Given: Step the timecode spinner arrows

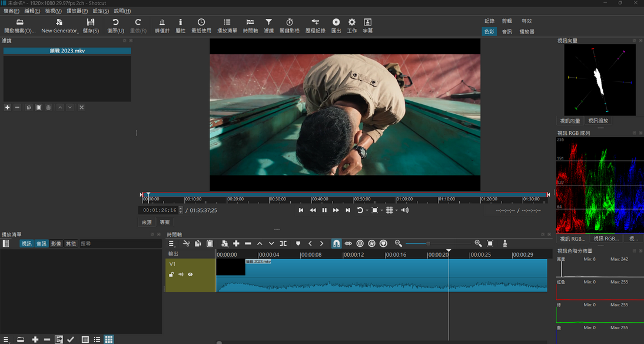Looking at the screenshot, I should 181,210.
